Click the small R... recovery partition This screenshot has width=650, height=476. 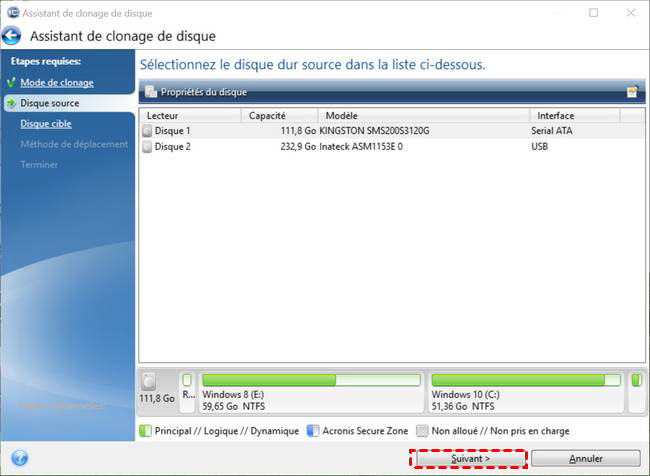pyautogui.click(x=188, y=392)
